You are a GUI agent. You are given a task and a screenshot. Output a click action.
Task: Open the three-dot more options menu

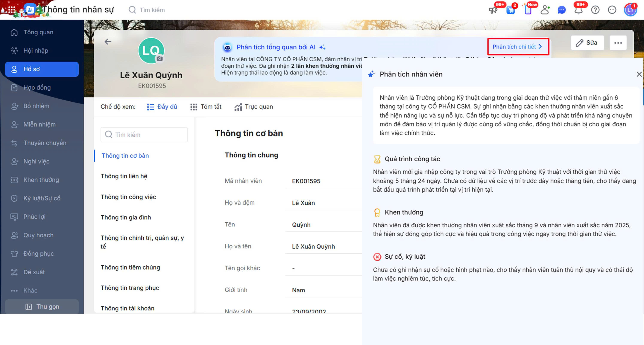618,43
